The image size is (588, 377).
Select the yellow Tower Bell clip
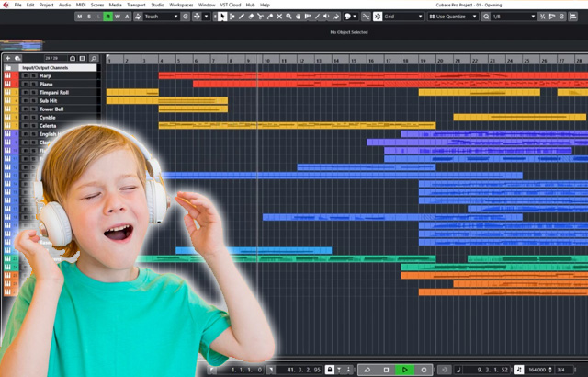193,109
